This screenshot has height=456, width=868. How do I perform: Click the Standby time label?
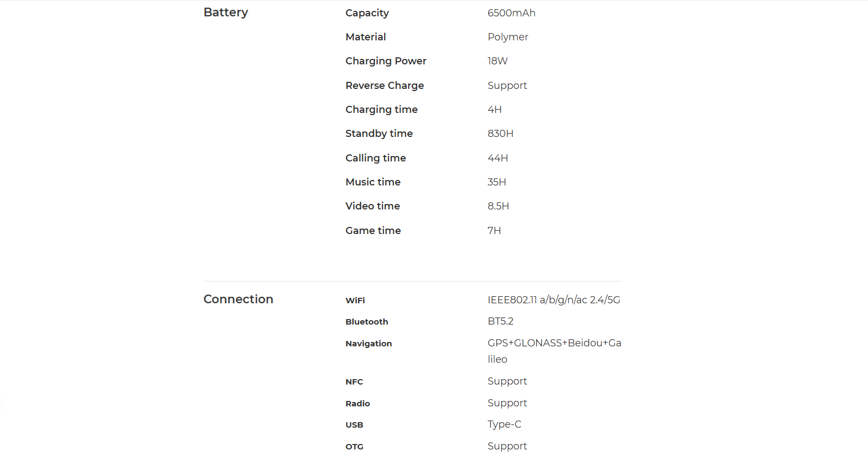[x=379, y=134]
